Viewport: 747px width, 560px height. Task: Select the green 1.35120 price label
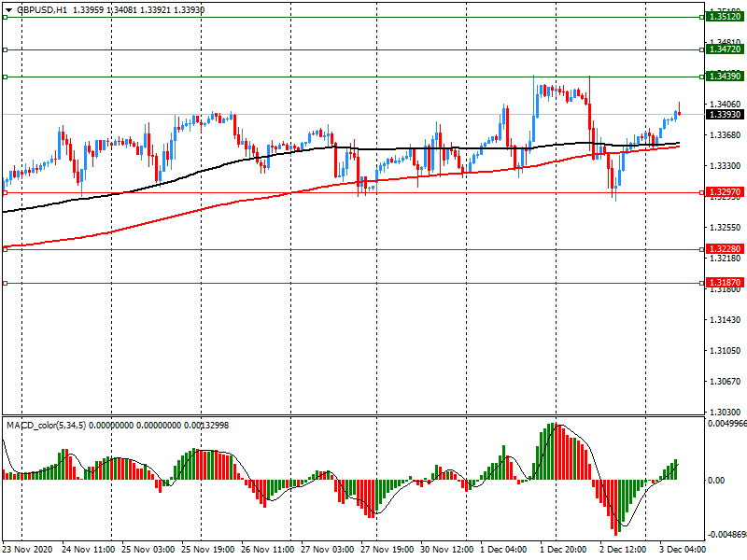click(x=725, y=17)
